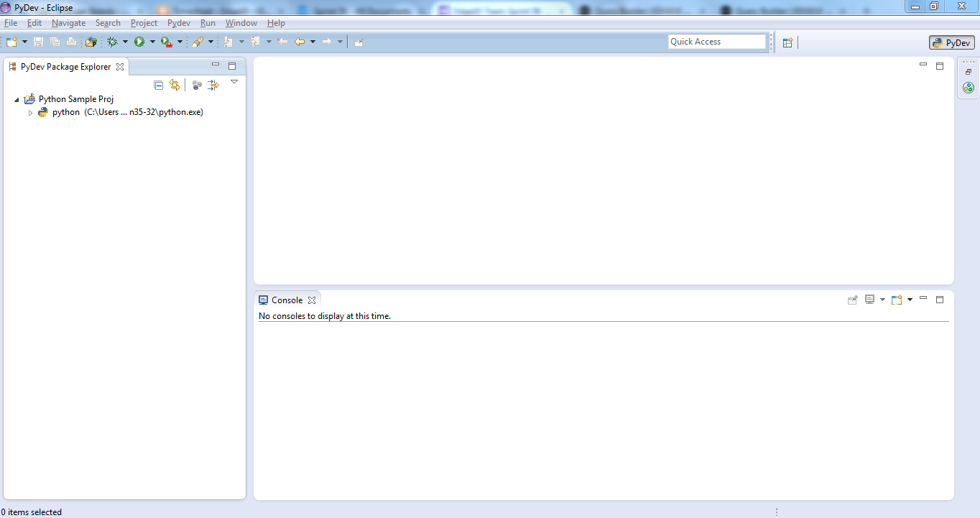The image size is (980, 518).
Task: Click the Print toolbar icon
Action: tap(71, 42)
